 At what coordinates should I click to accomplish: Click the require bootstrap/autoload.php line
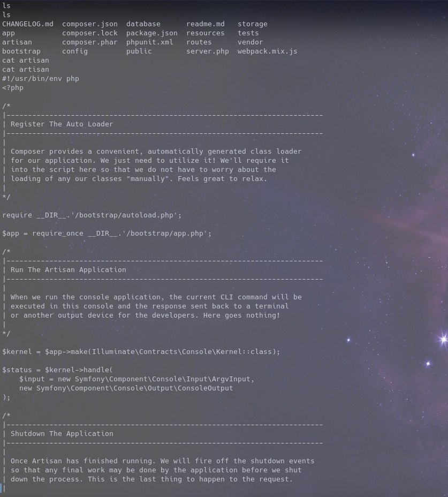pos(92,215)
